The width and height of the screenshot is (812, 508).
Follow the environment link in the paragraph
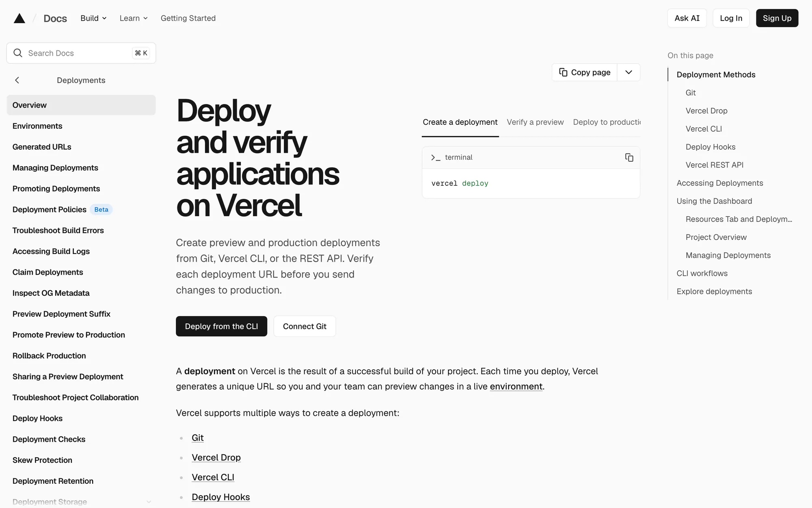[x=516, y=386]
